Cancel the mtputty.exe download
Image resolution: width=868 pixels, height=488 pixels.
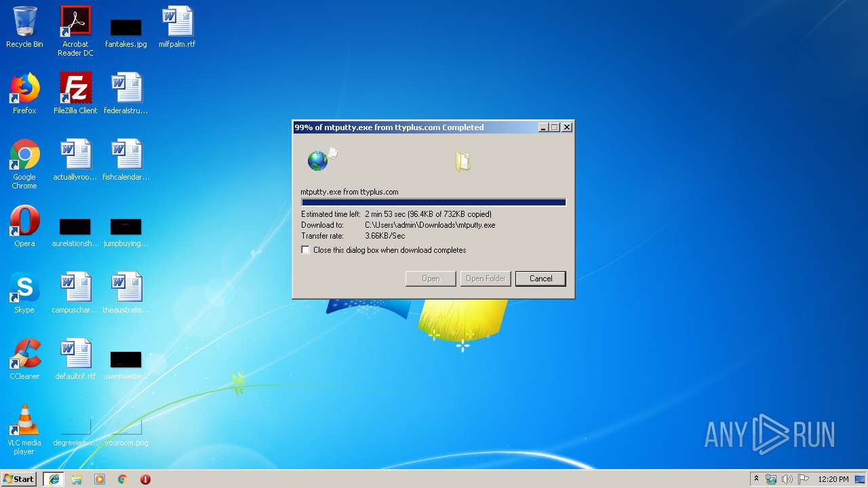540,279
